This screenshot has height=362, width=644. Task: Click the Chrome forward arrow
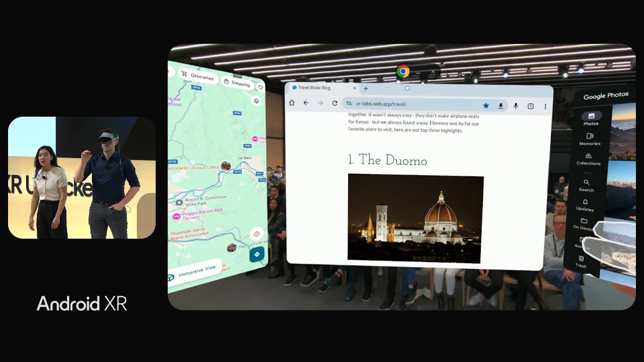click(320, 103)
